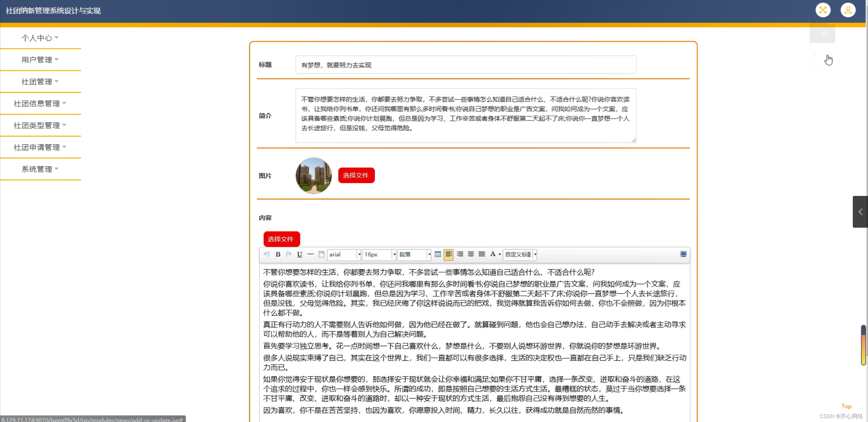Insert a horizontal rule line
Screen dimensions: 868x422
click(310, 254)
